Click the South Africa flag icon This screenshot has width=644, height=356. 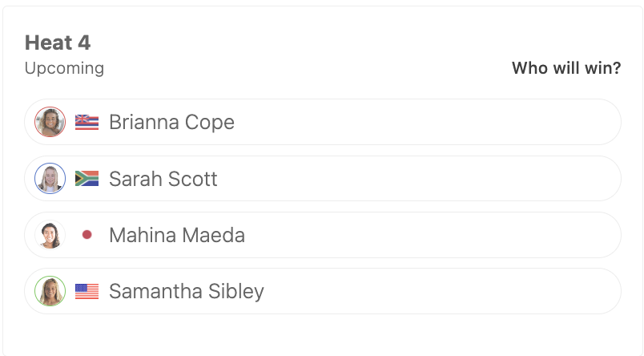coord(87,179)
